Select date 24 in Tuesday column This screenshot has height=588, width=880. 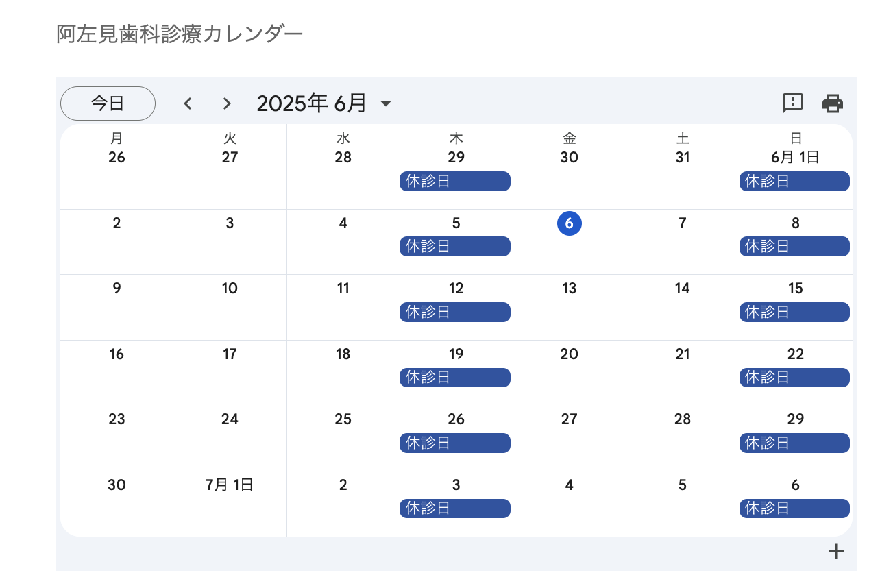click(x=230, y=419)
